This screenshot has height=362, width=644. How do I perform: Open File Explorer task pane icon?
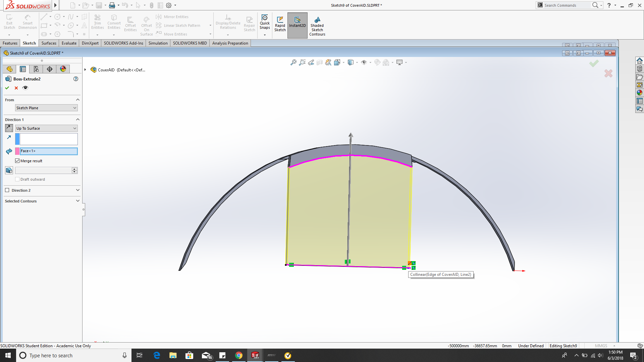(640, 77)
